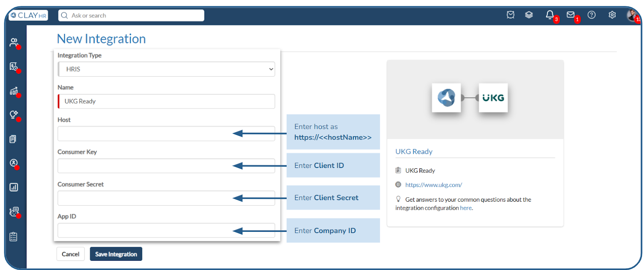Image resolution: width=644 pixels, height=270 pixels.
Task: Open the layers stack icon in header
Action: (x=529, y=15)
